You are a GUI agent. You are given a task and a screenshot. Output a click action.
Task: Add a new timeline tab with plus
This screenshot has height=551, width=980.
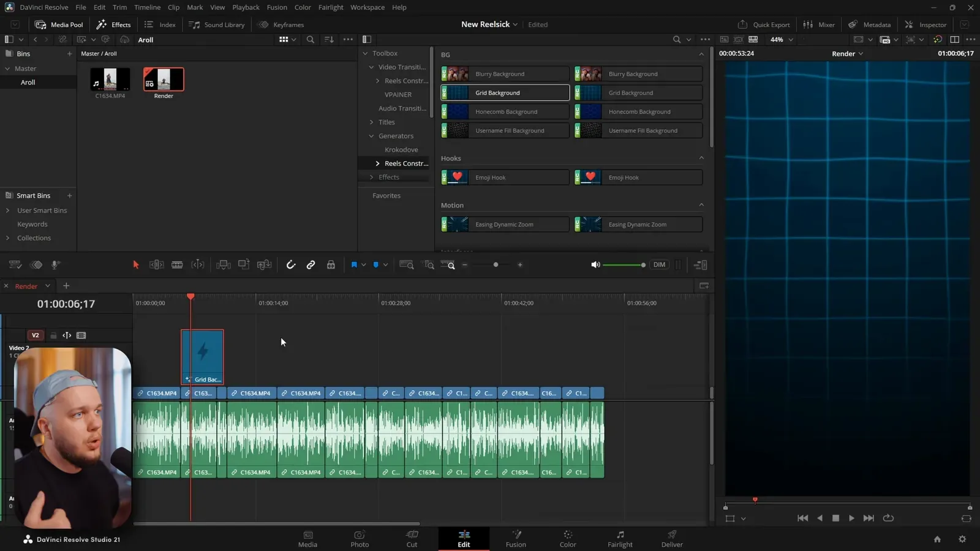point(66,286)
